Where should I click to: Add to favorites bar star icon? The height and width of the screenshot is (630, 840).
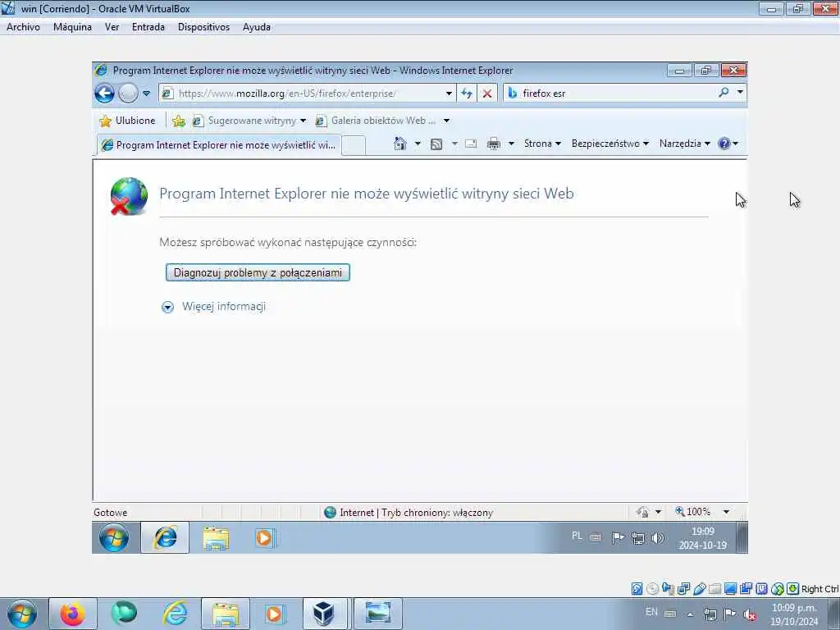tap(179, 121)
